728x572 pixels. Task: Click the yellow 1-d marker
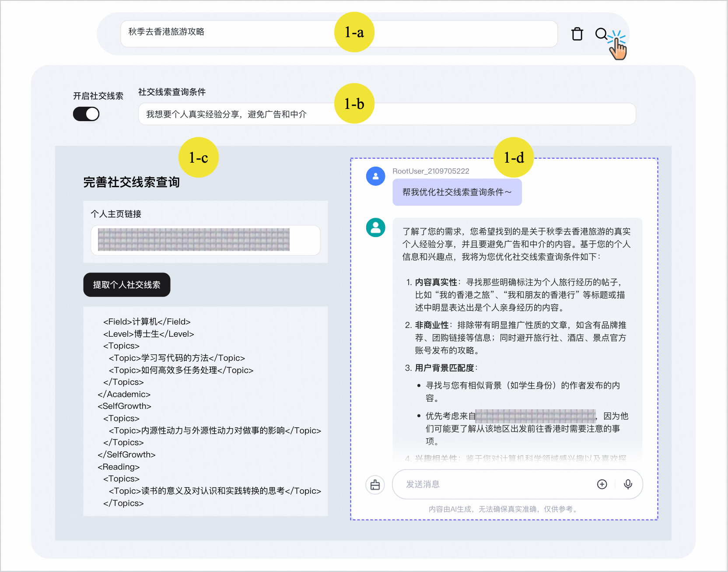(513, 157)
